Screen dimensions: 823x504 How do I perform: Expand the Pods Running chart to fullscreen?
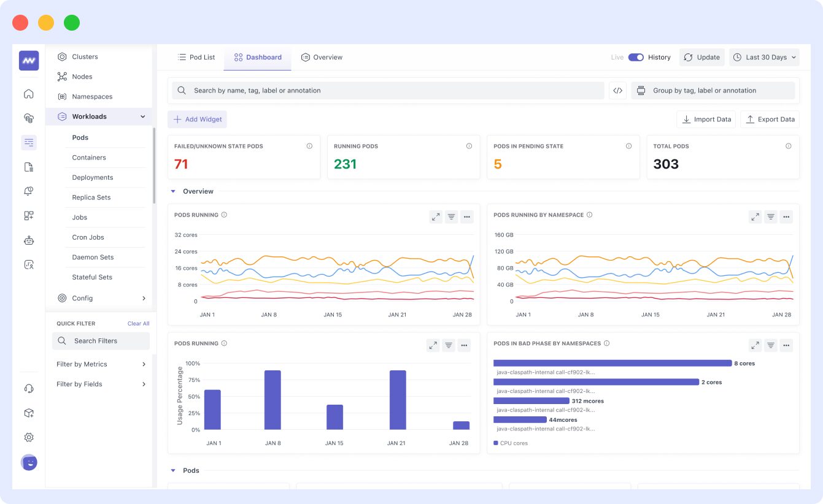(436, 216)
